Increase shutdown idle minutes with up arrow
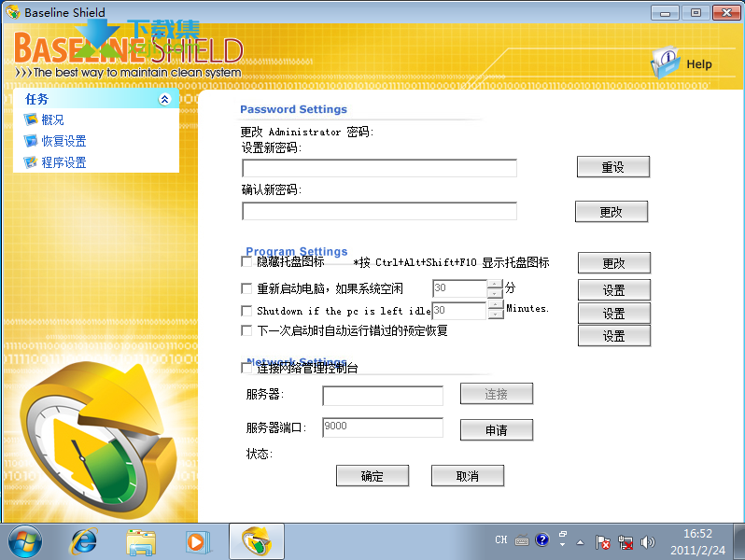The image size is (745, 560). (496, 305)
